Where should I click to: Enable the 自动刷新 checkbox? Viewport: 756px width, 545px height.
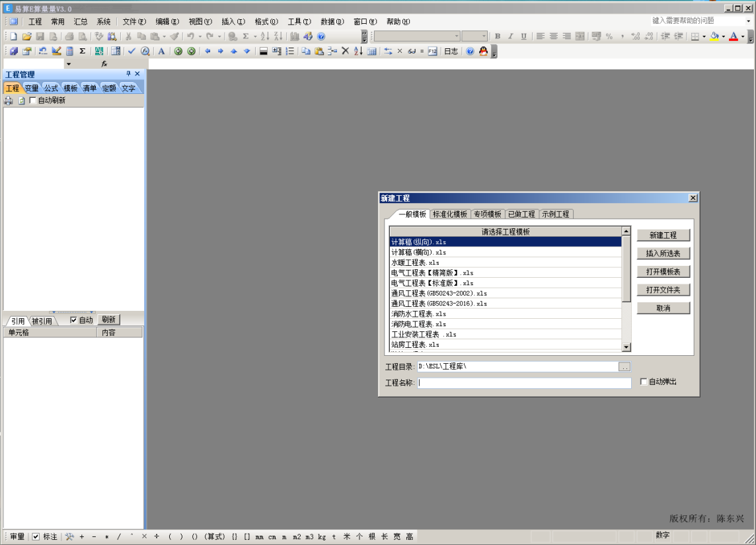(33, 101)
